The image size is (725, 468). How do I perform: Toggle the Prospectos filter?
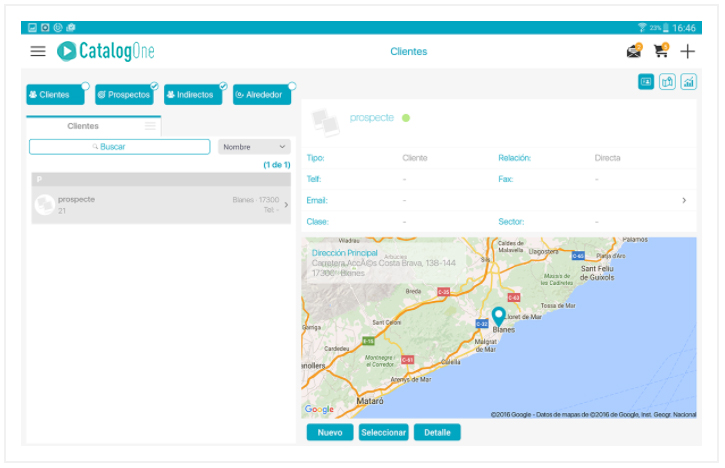tap(124, 94)
